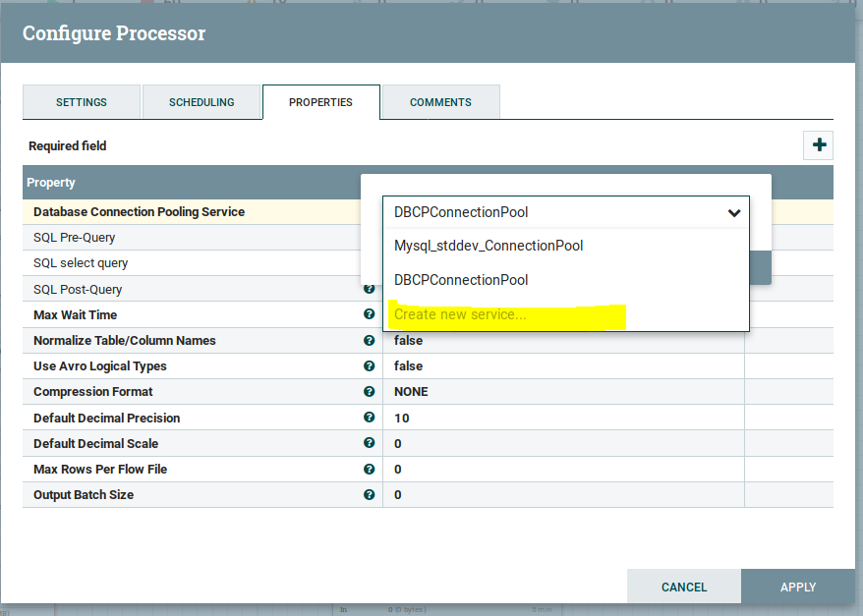Click the Cancel button
863x616 pixels.
(684, 587)
